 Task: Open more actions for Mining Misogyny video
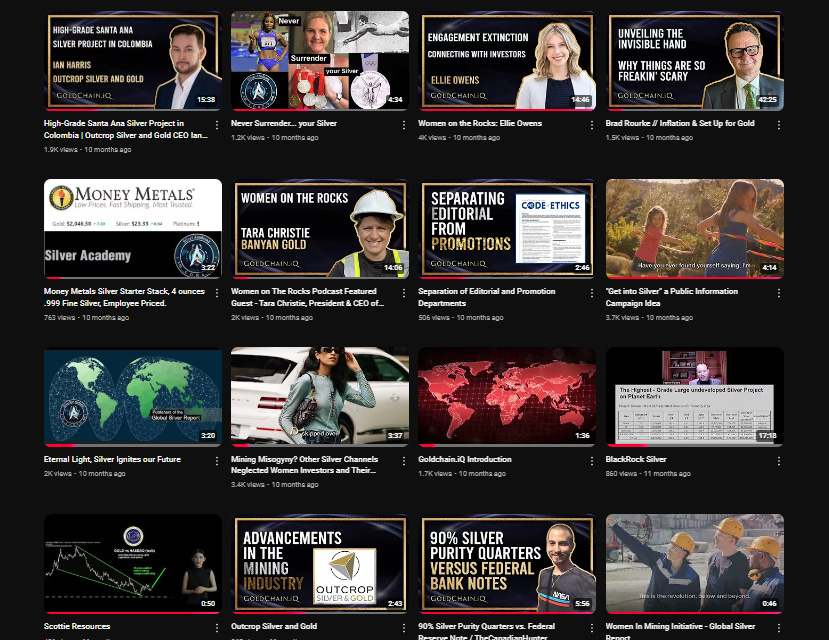coord(404,461)
